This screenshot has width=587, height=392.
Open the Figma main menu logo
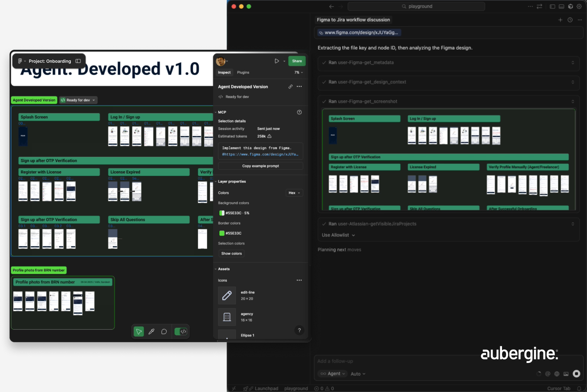click(20, 61)
